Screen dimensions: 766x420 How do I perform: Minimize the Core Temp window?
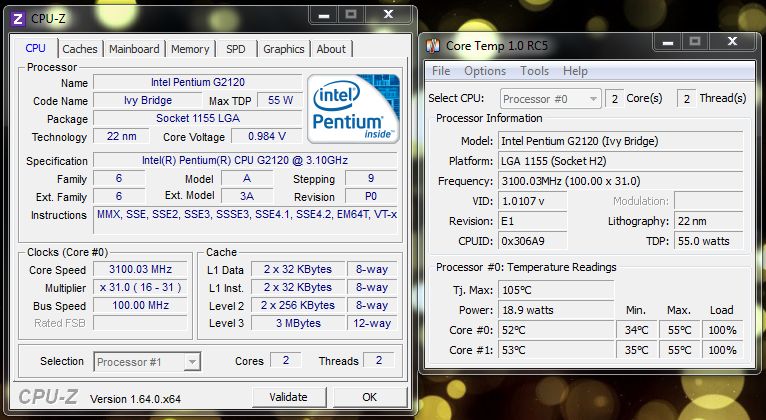coord(668,42)
